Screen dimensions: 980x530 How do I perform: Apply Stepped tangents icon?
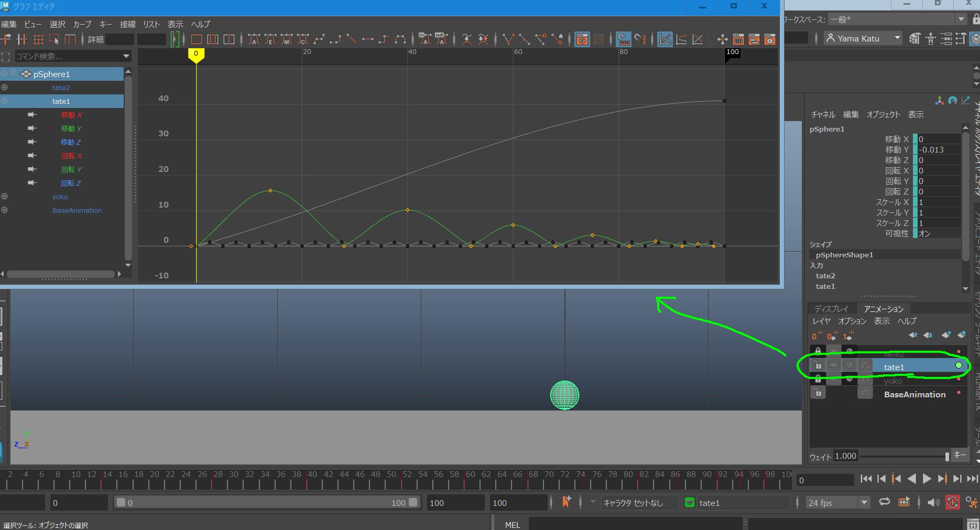tap(384, 39)
